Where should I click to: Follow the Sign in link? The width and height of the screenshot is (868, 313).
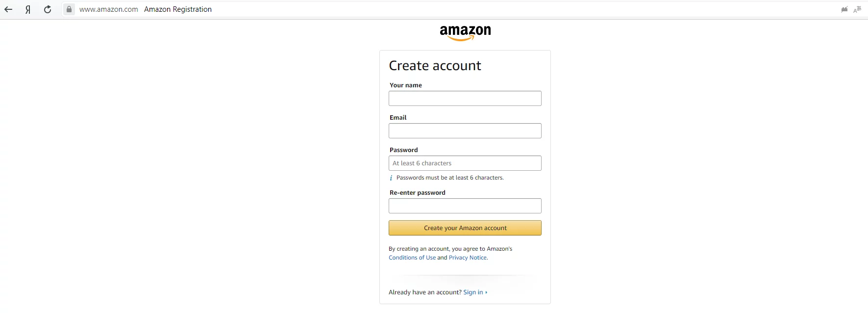472,292
